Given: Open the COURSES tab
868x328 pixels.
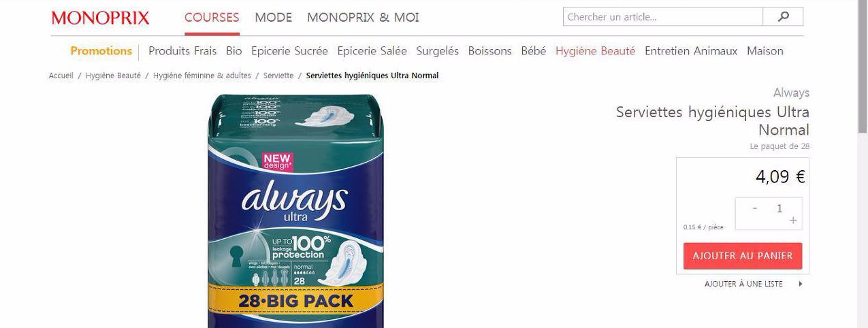Looking at the screenshot, I should (x=212, y=18).
